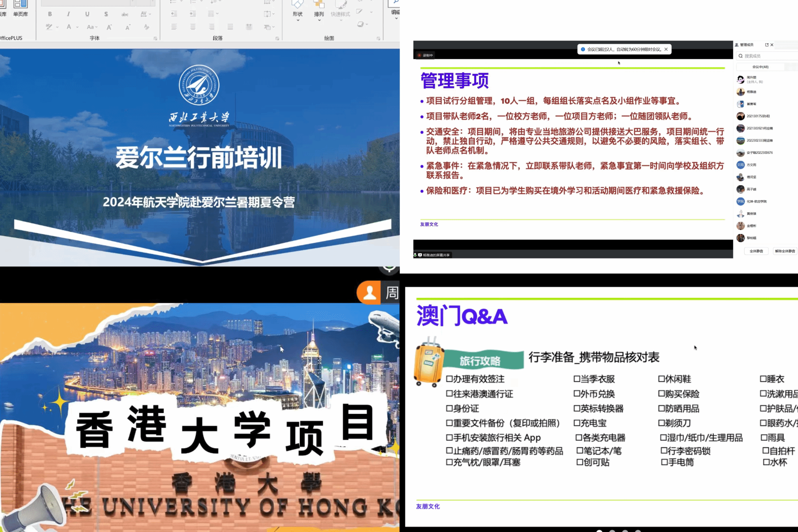Pop out the 管理成员 members panel
Image resolution: width=798 pixels, height=532 pixels.
point(766,45)
